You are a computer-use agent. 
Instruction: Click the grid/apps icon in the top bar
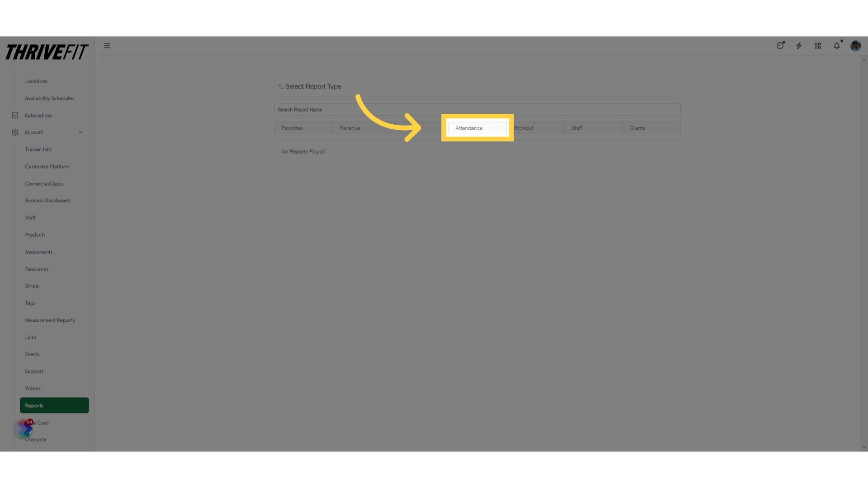click(818, 45)
